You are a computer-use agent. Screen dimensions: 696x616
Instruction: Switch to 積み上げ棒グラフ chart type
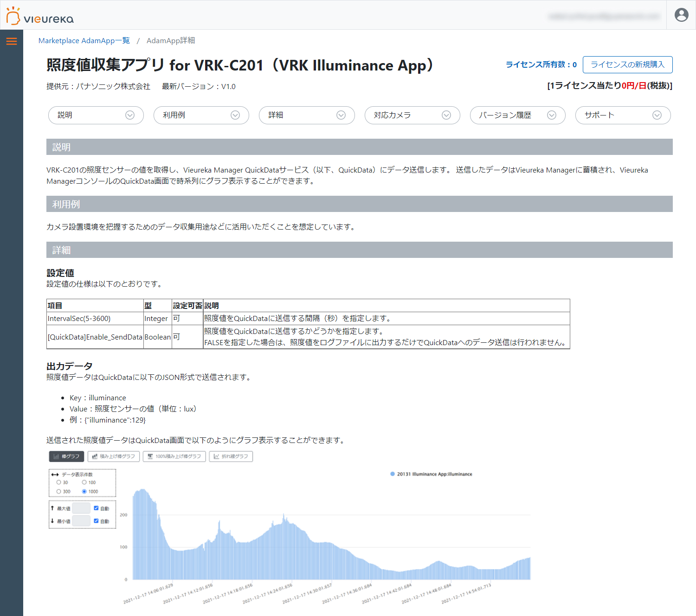point(114,456)
